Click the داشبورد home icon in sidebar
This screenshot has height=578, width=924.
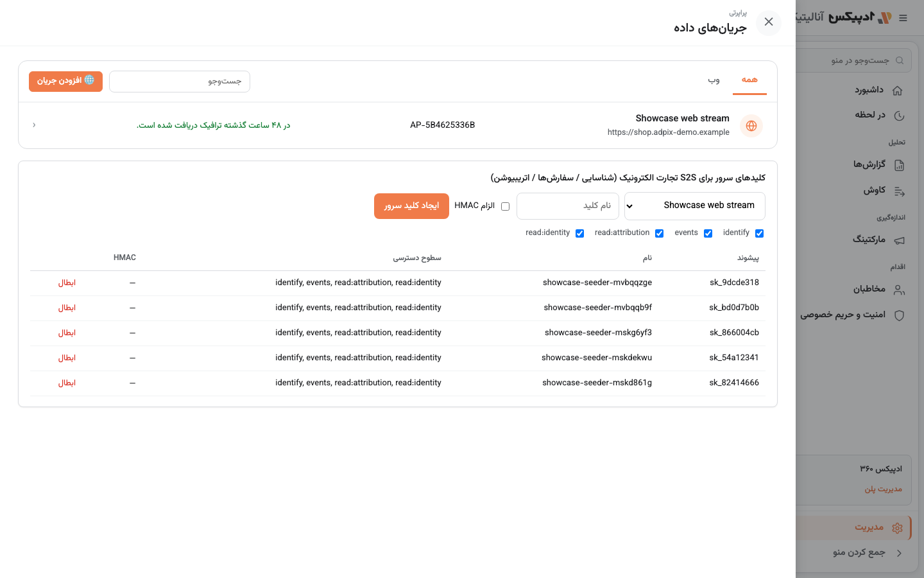(898, 91)
